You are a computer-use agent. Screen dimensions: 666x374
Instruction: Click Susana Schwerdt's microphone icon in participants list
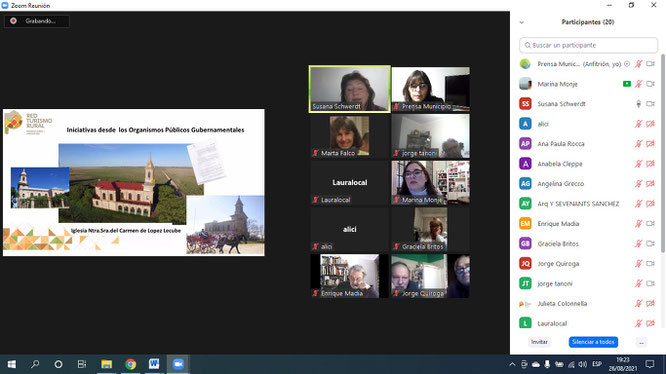coord(638,104)
